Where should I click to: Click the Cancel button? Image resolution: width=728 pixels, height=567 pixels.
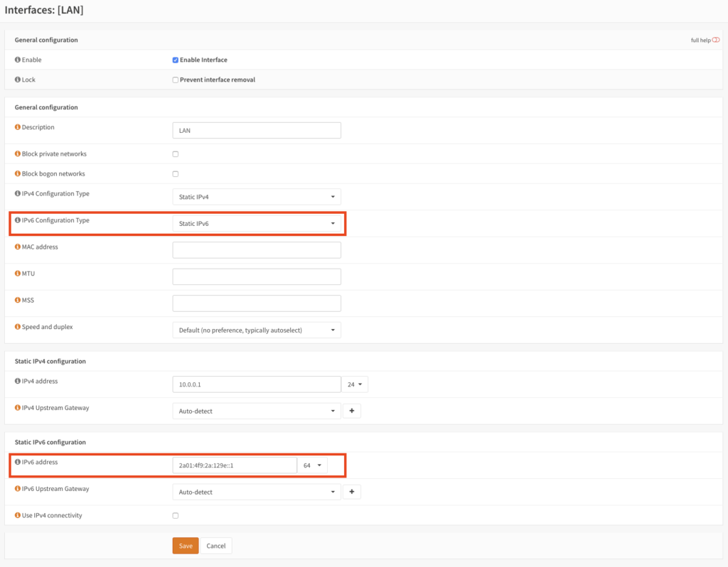tap(216, 546)
